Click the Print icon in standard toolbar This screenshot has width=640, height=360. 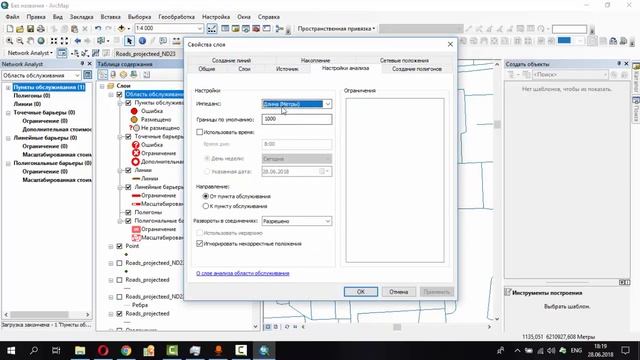pyautogui.click(x=41, y=29)
